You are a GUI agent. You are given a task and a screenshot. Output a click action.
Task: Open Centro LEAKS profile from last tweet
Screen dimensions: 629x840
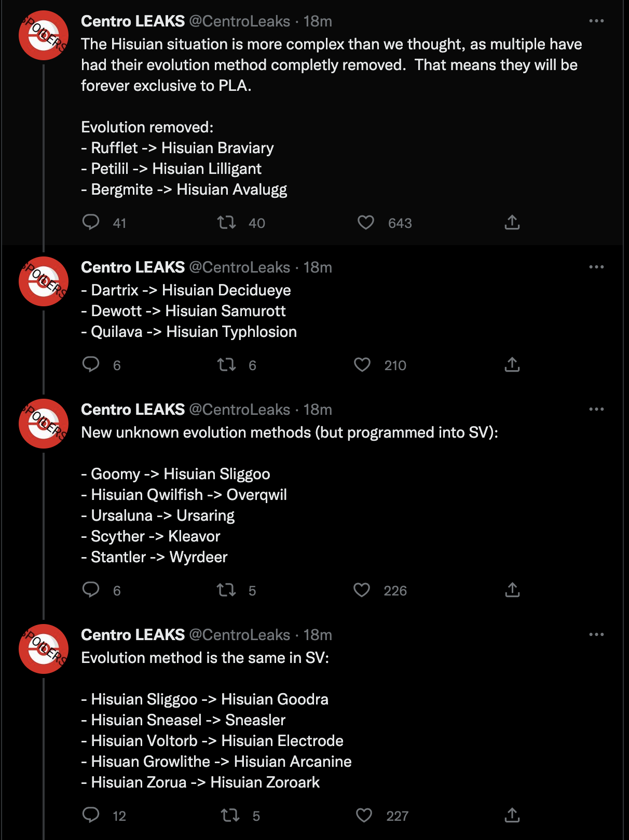click(132, 634)
